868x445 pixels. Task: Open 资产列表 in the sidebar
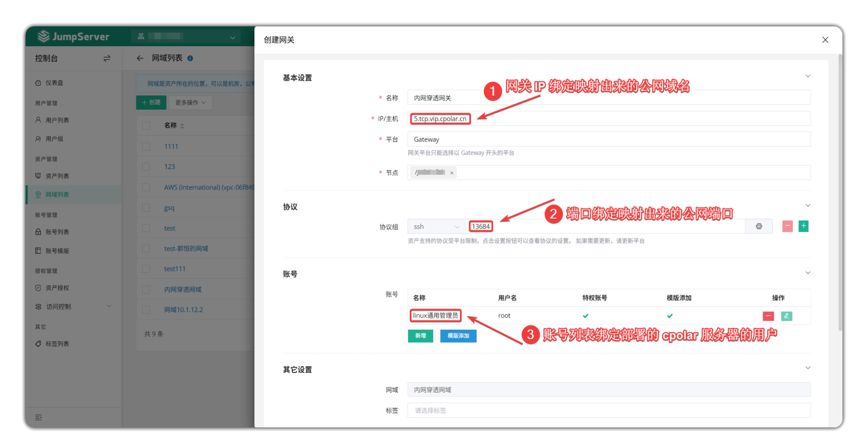pyautogui.click(x=57, y=176)
